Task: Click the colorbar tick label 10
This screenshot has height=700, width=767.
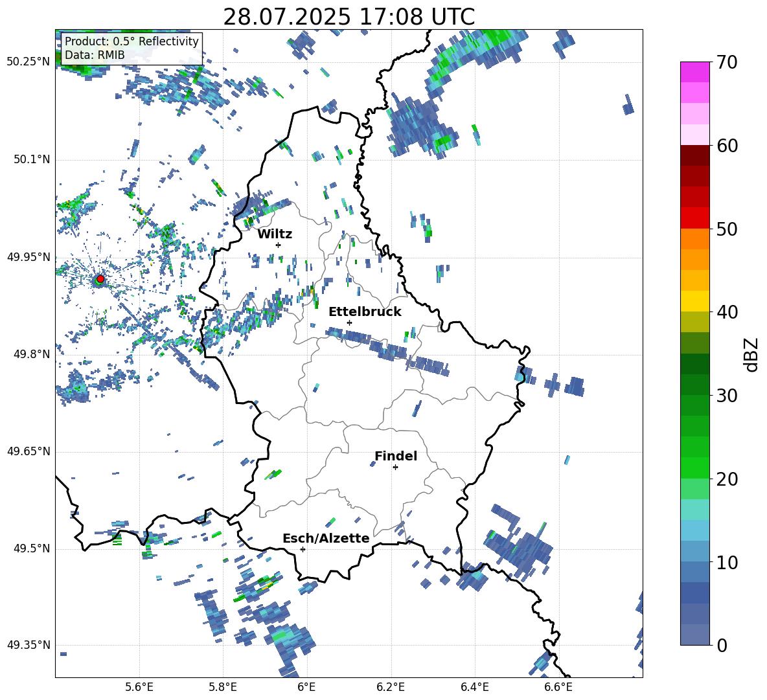Action: [x=727, y=563]
